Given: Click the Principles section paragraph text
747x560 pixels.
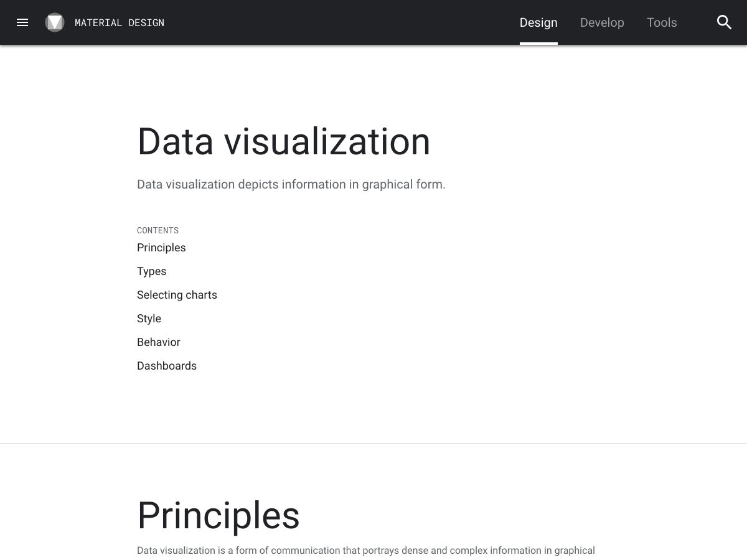Looking at the screenshot, I should click(365, 551).
